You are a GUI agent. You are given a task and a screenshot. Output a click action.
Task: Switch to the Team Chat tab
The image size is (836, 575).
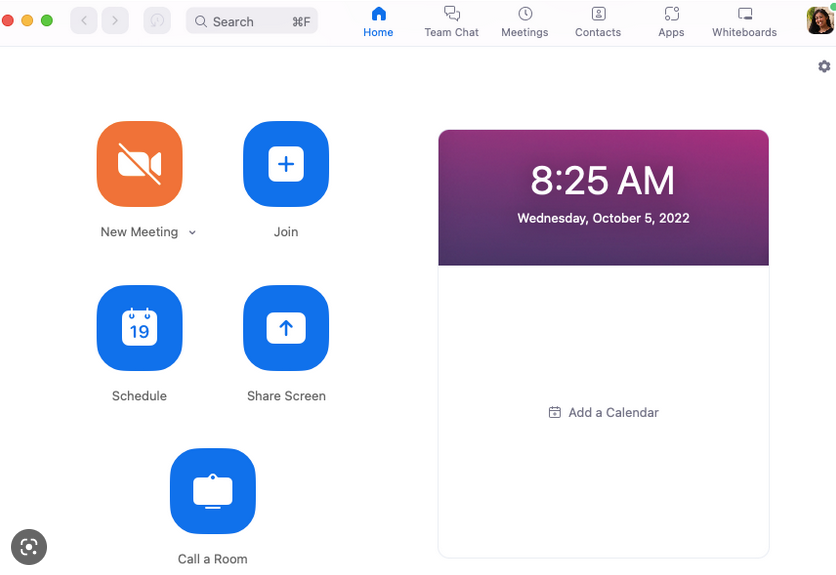click(x=451, y=21)
